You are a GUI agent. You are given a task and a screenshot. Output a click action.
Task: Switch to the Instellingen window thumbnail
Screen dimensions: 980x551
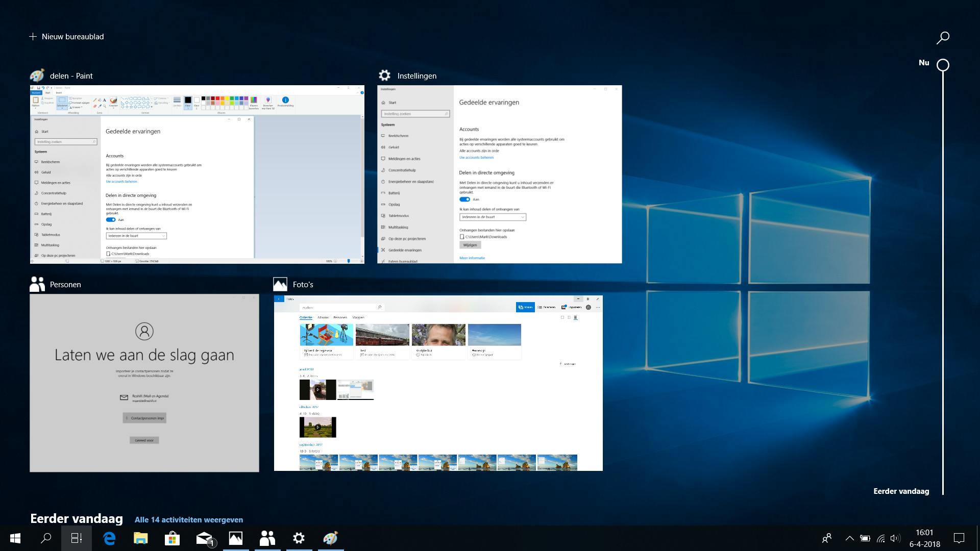(x=499, y=174)
